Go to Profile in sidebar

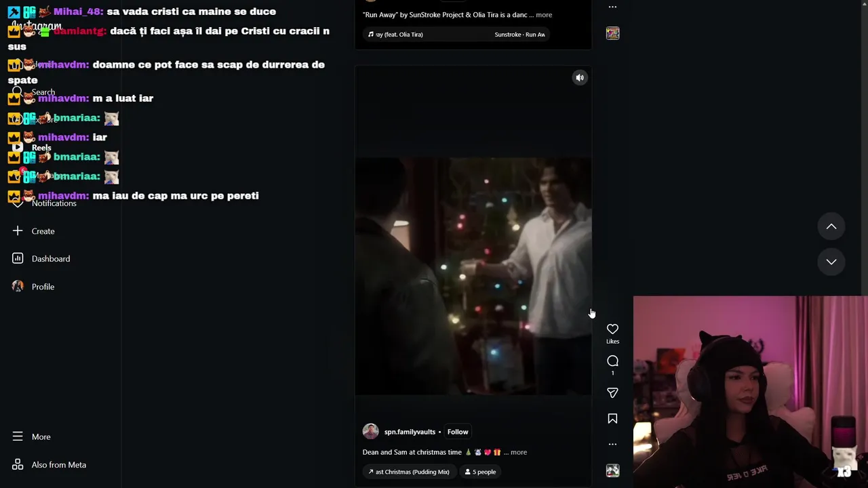[43, 287]
